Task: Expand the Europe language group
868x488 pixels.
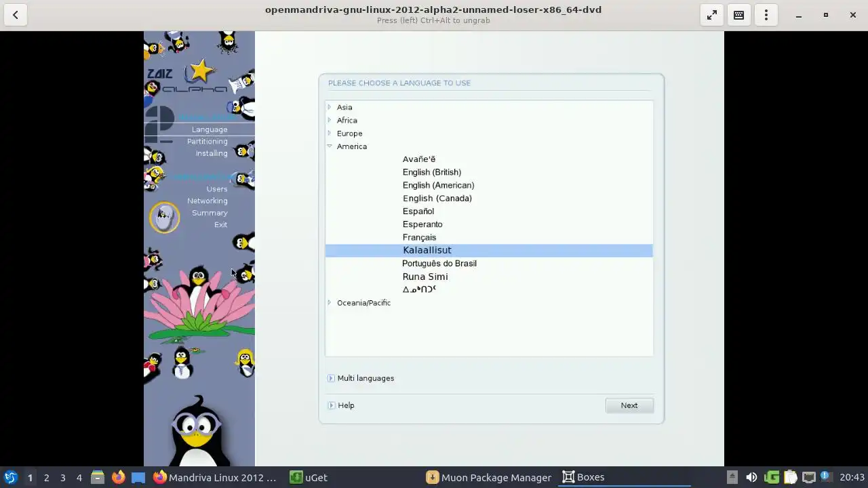Action: point(330,134)
